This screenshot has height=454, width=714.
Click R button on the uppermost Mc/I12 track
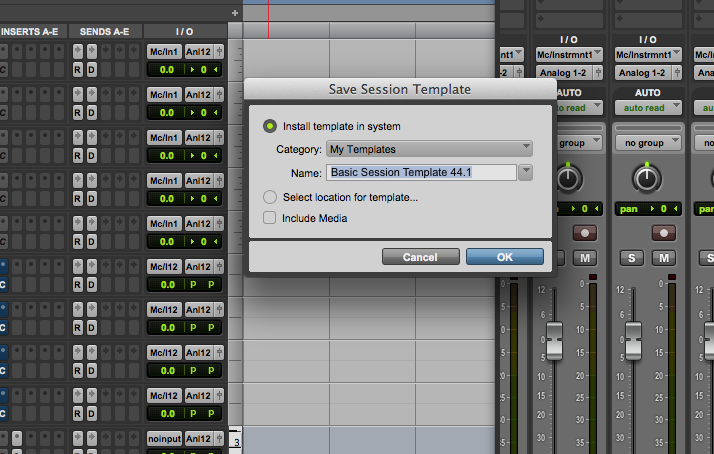click(x=78, y=285)
